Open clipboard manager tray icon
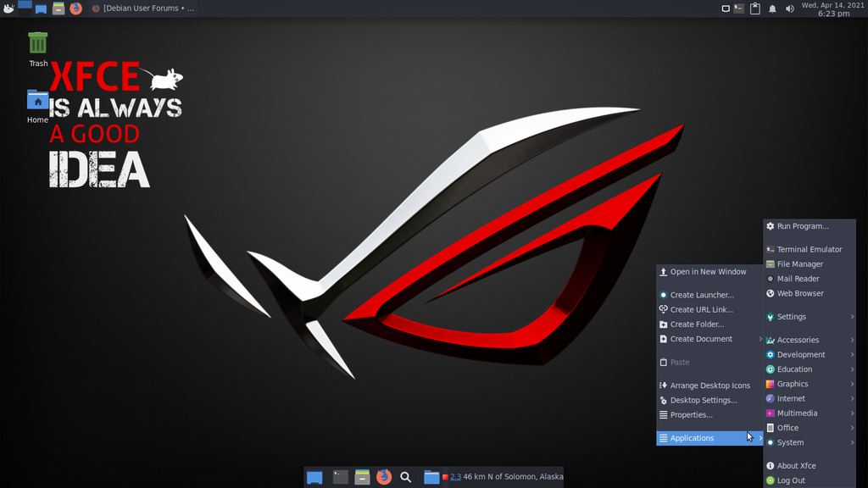Screen dimensions: 868x488 pyautogui.click(x=755, y=8)
